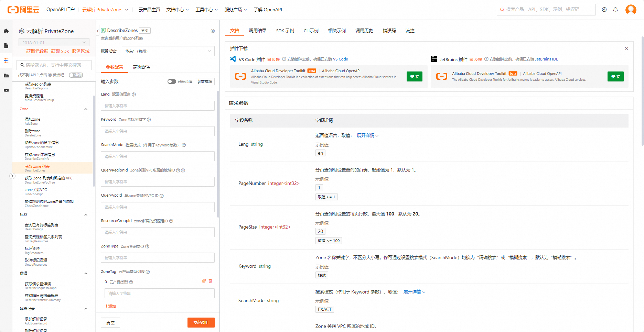Click the Aliyun logo
Screen dimensions: 644x332
[23, 10]
